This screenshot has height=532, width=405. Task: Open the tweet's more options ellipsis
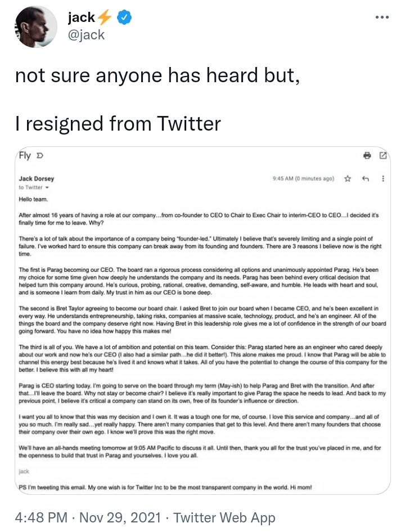pos(382,17)
